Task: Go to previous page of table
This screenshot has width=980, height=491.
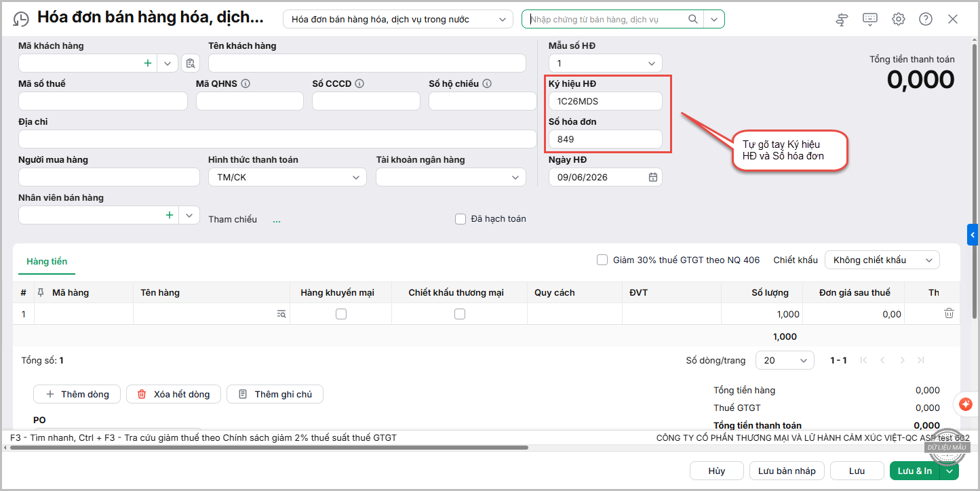Action: point(882,360)
